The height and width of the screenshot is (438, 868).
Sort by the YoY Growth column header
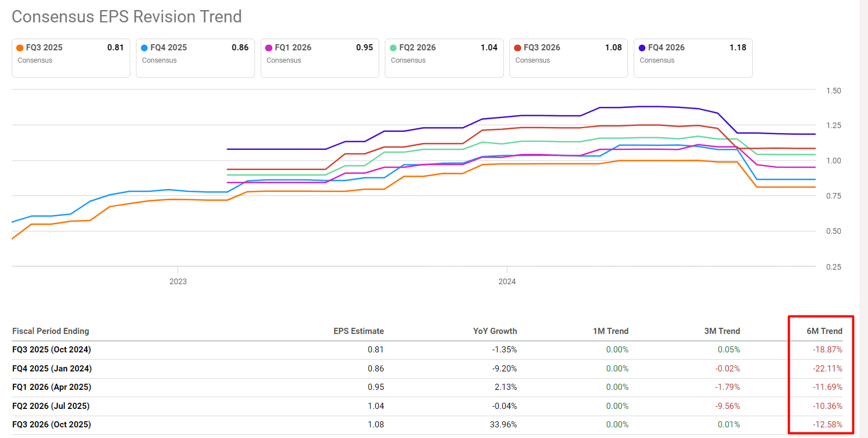point(495,331)
